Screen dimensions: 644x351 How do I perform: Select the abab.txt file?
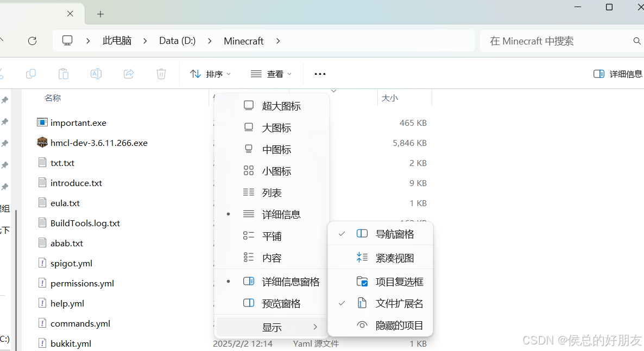67,243
